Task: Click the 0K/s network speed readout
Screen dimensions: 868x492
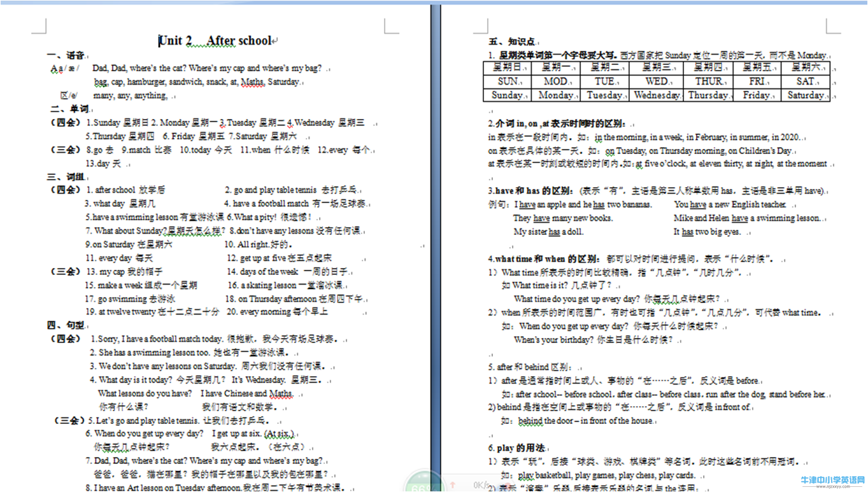Action: pyautogui.click(x=478, y=485)
